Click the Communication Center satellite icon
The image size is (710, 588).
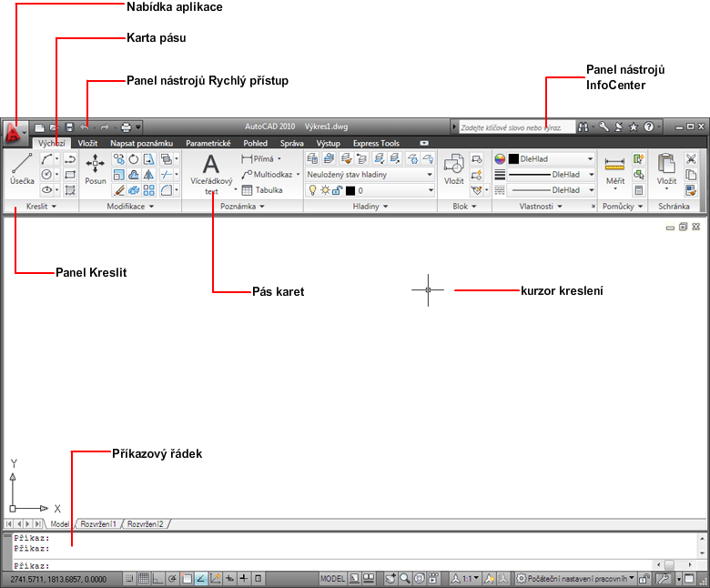619,127
